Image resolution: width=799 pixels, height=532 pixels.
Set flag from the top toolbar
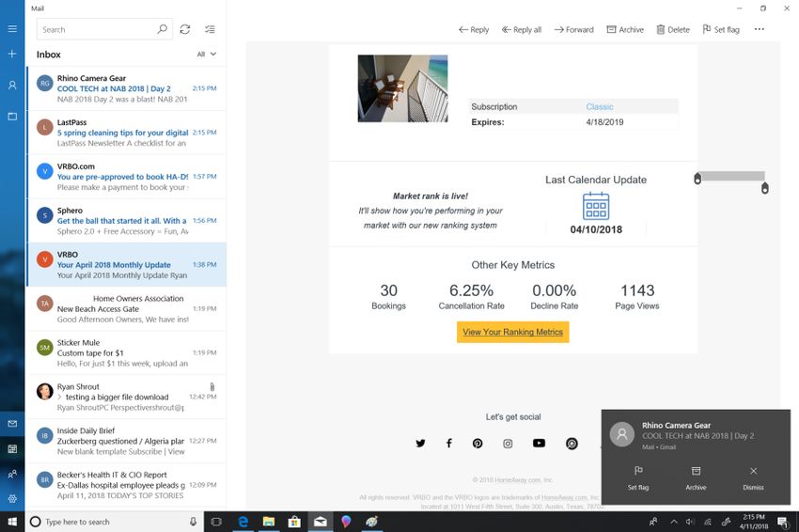721,29
